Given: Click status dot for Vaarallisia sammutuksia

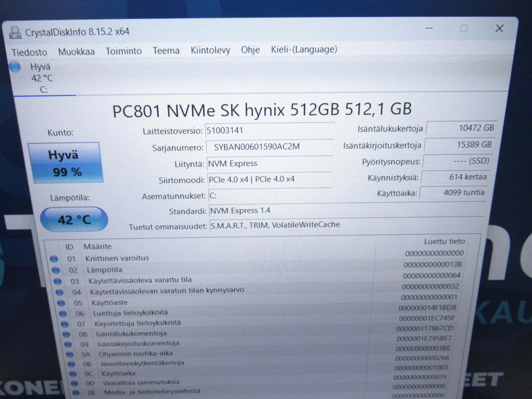Looking at the screenshot, I should pyautogui.click(x=75, y=383).
